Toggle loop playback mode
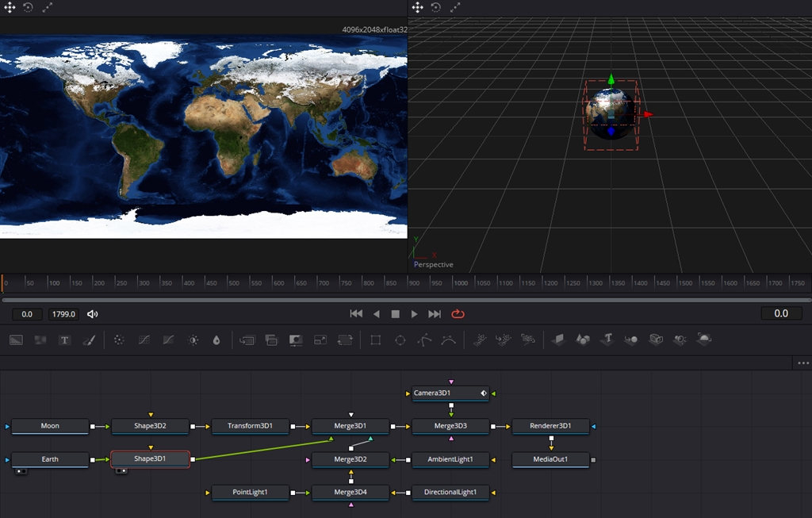 tap(458, 314)
